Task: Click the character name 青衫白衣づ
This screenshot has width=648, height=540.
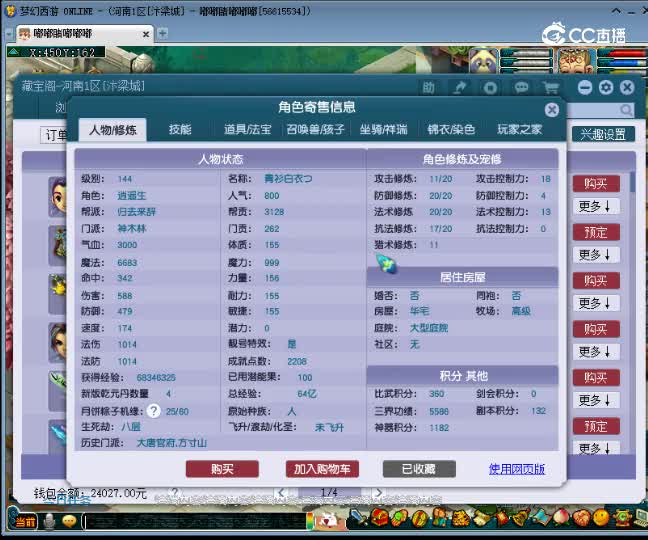Action: pos(288,179)
